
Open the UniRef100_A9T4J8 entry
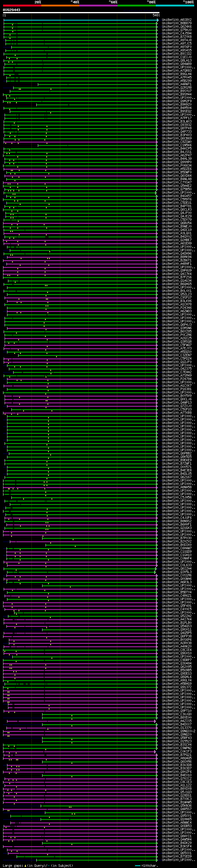(x=177, y=40)
